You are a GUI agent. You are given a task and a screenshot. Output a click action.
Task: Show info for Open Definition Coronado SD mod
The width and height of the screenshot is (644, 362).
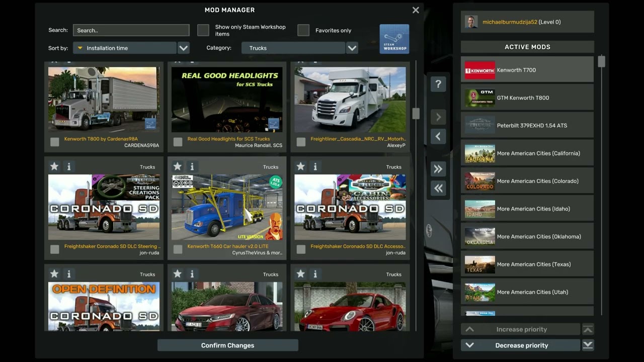point(69,274)
